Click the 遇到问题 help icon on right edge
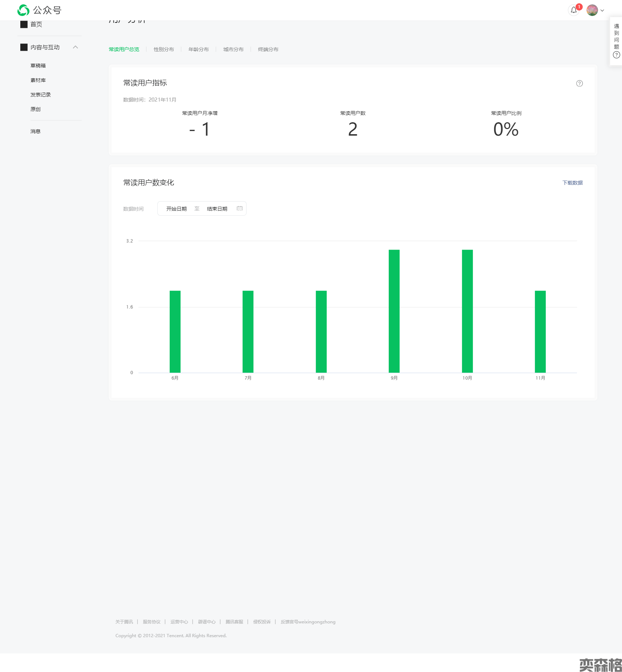Screen dimensions: 622x672 point(616,55)
